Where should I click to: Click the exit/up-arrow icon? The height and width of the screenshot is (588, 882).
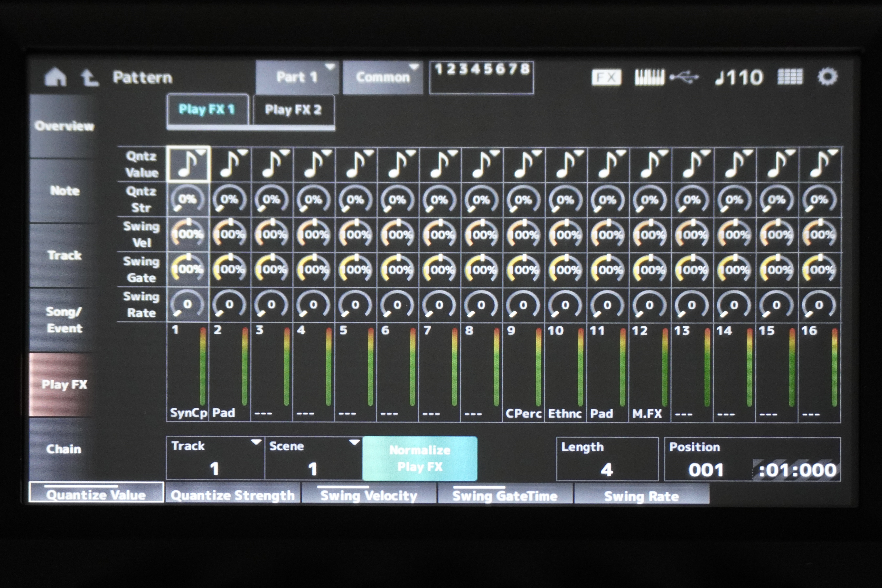[89, 78]
